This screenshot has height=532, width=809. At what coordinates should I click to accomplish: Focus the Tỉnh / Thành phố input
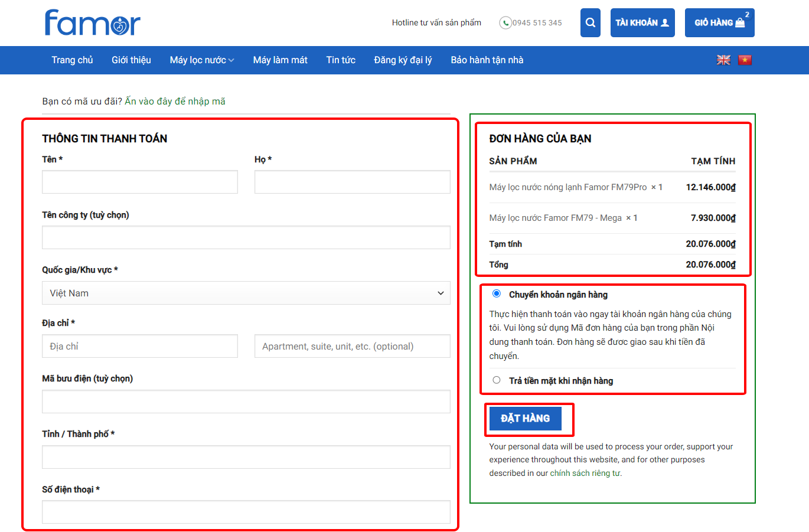click(x=246, y=457)
